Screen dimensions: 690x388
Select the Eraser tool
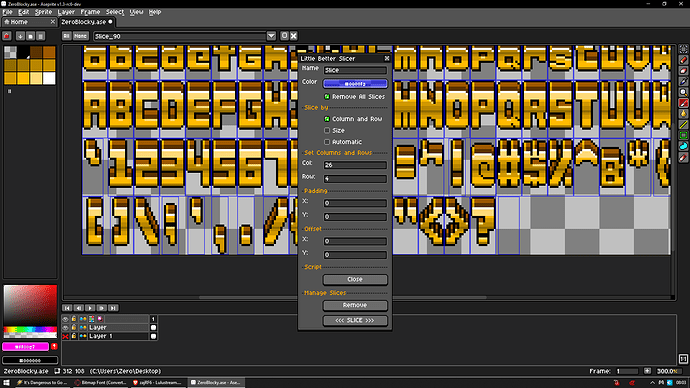tap(683, 71)
